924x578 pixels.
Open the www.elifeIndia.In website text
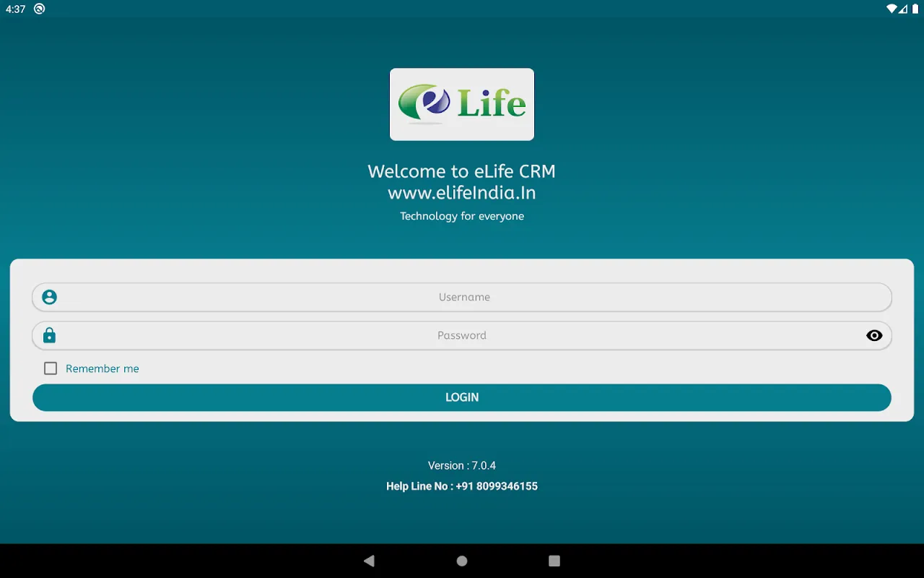[x=462, y=193]
